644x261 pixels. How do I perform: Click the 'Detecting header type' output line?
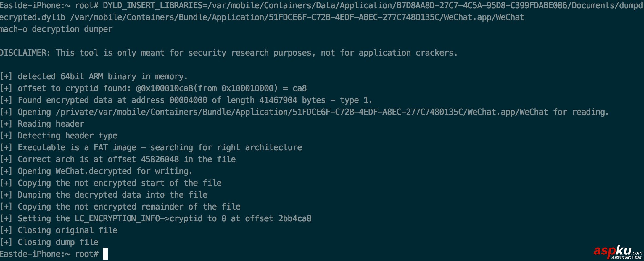pyautogui.click(x=67, y=136)
